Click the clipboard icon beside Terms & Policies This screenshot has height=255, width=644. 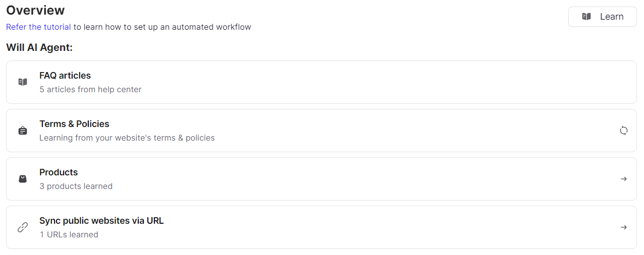click(x=23, y=131)
